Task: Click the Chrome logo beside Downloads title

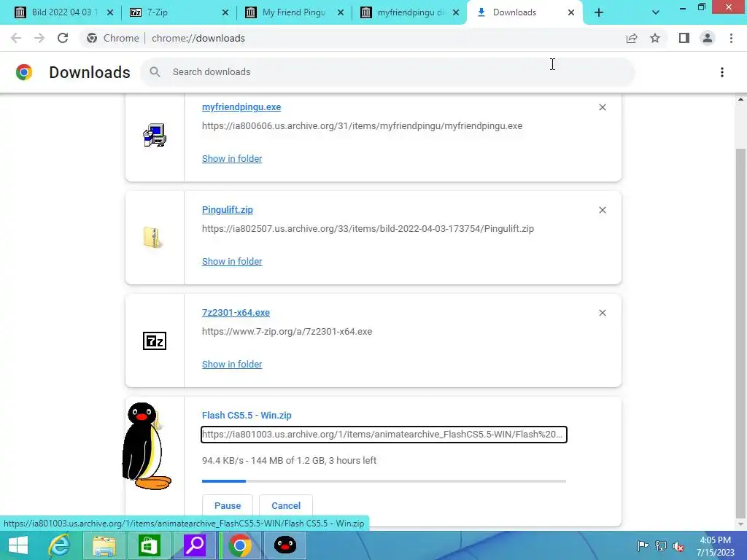Action: pyautogui.click(x=24, y=72)
